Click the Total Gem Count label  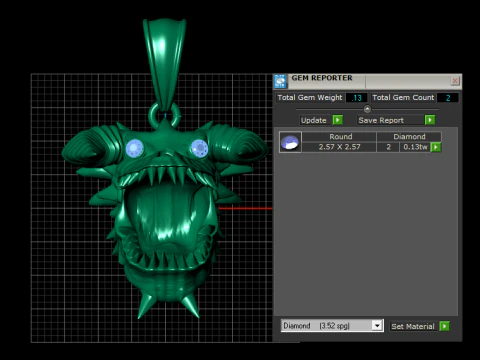tap(403, 98)
